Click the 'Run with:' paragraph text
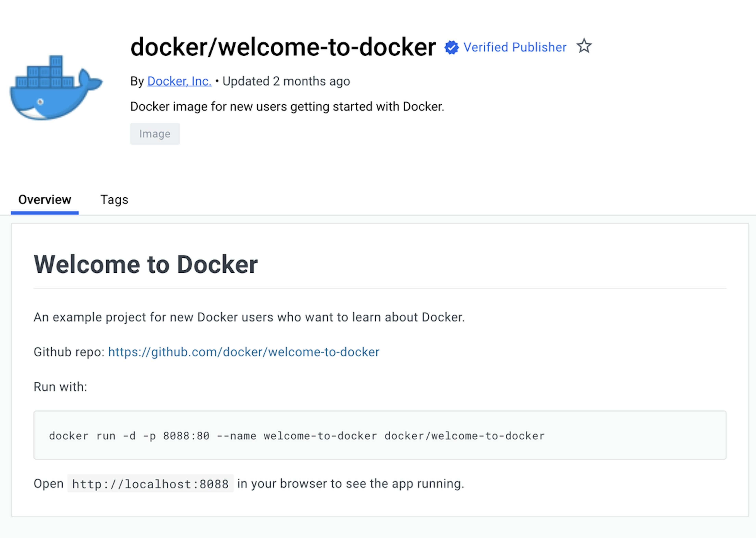 [60, 387]
